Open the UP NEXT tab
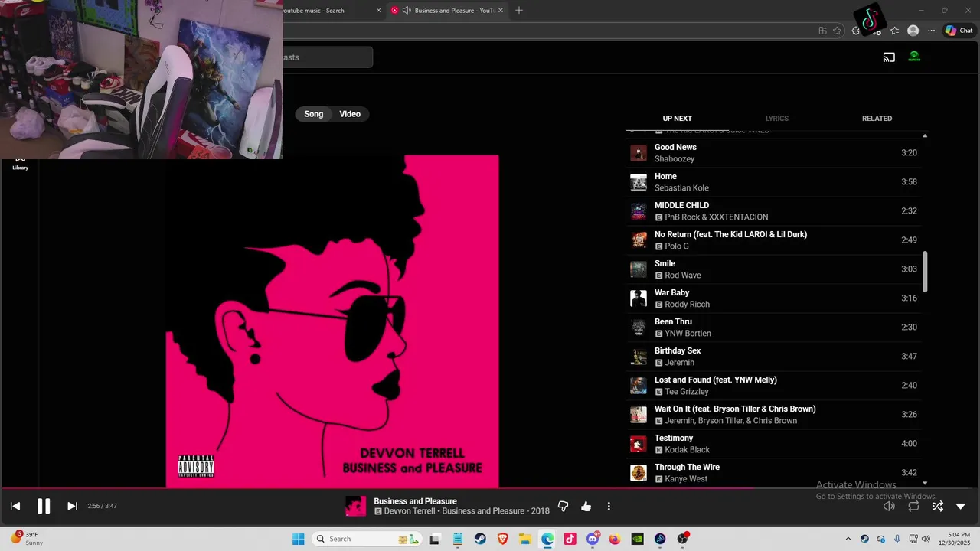 click(x=677, y=119)
